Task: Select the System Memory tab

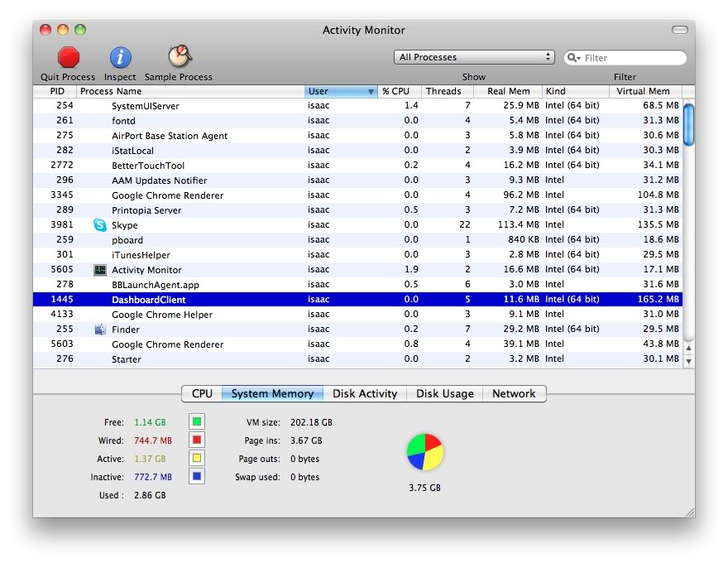Action: click(x=272, y=393)
